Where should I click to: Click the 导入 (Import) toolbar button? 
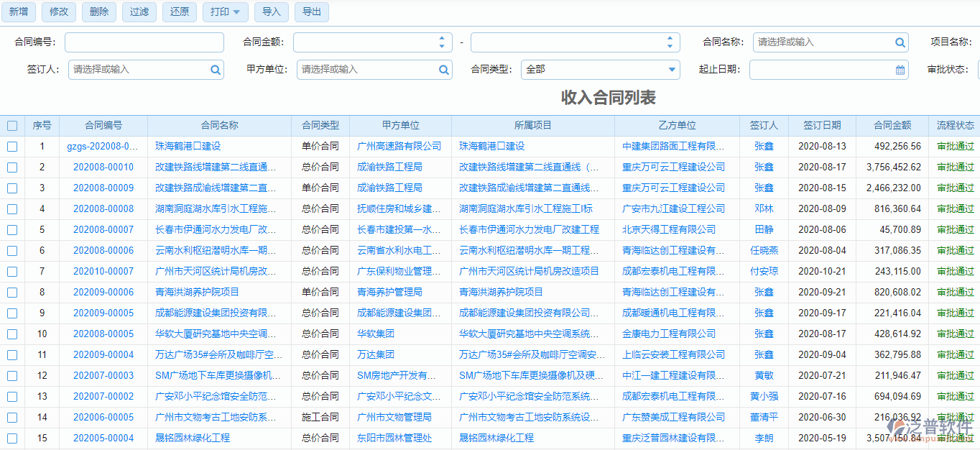tap(271, 12)
